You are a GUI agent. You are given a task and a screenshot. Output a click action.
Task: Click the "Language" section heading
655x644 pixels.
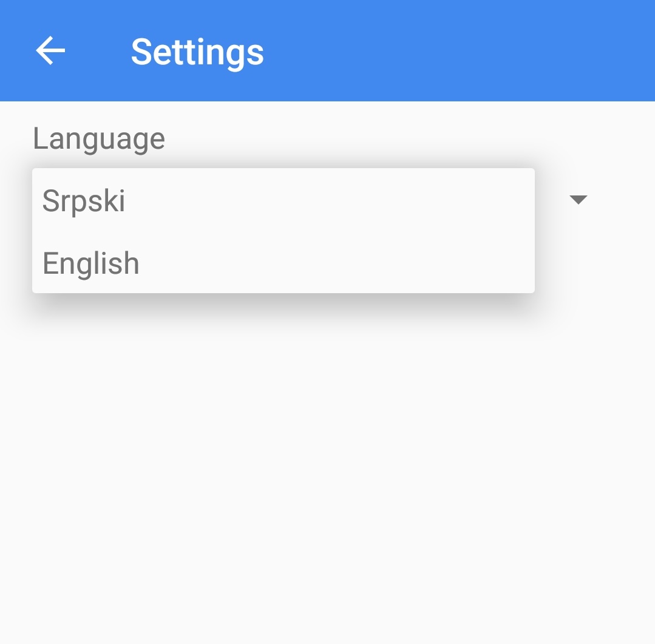coord(99,138)
